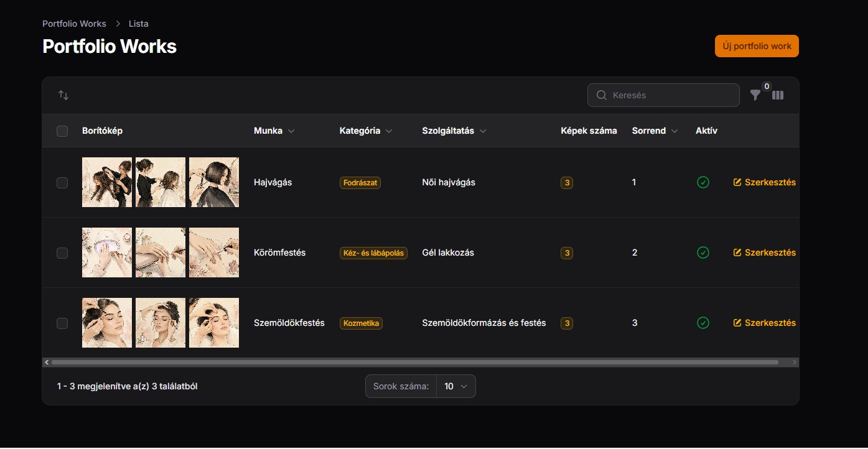Tick the checkbox for the Körömfestés row
868x449 pixels.
pyautogui.click(x=62, y=253)
